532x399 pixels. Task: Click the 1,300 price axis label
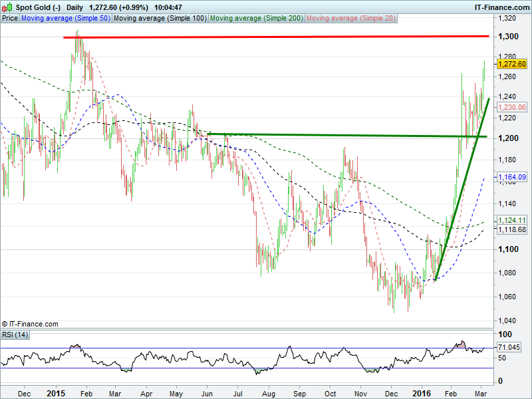coord(508,37)
